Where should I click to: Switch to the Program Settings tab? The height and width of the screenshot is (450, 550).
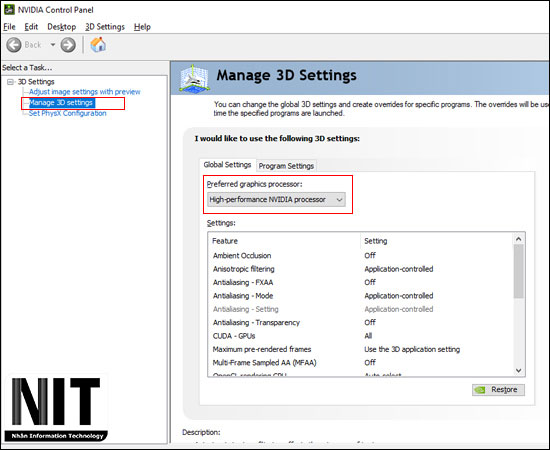click(x=286, y=166)
